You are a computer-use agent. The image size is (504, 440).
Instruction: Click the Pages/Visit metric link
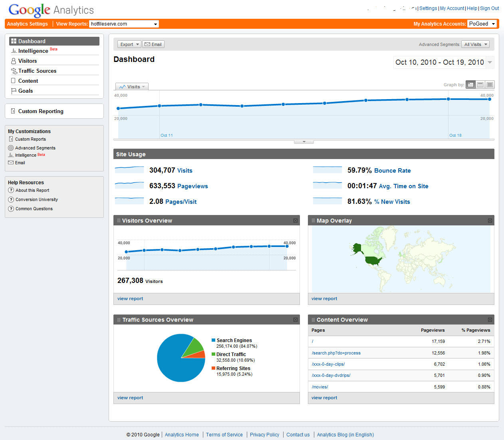pyautogui.click(x=181, y=202)
